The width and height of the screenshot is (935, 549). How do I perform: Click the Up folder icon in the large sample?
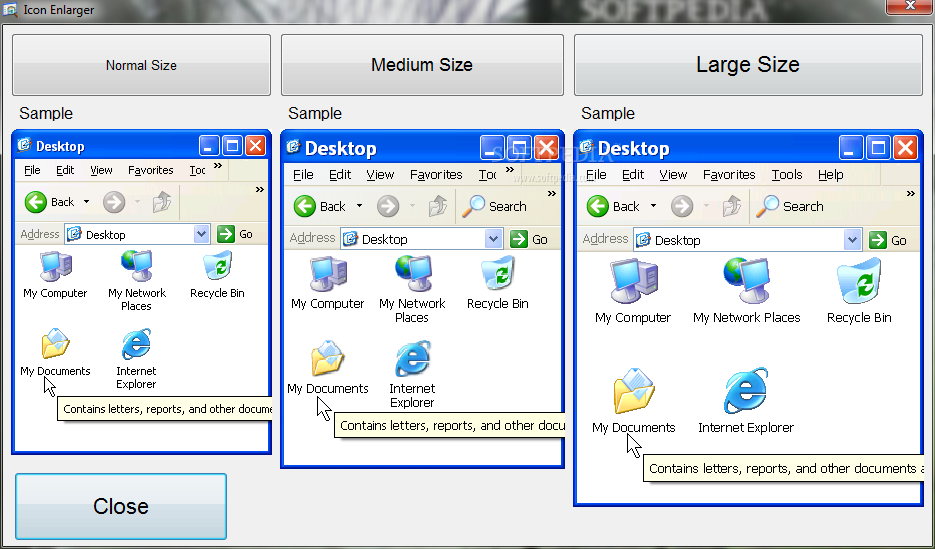(732, 206)
